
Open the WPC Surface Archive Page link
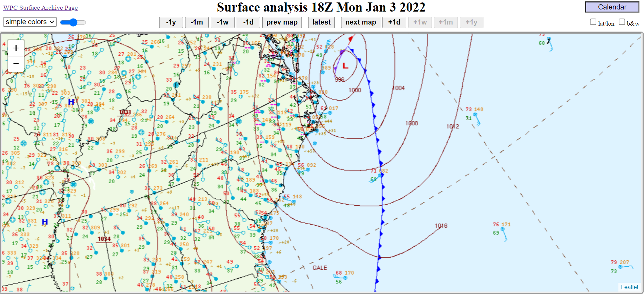click(40, 8)
